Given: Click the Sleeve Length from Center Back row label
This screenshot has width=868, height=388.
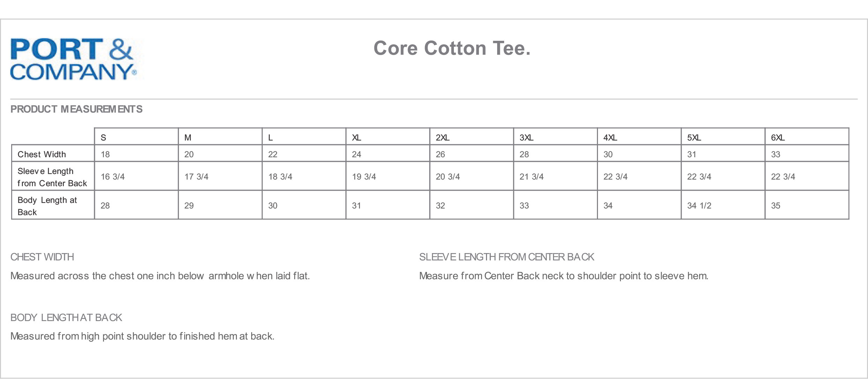Looking at the screenshot, I should point(52,177).
